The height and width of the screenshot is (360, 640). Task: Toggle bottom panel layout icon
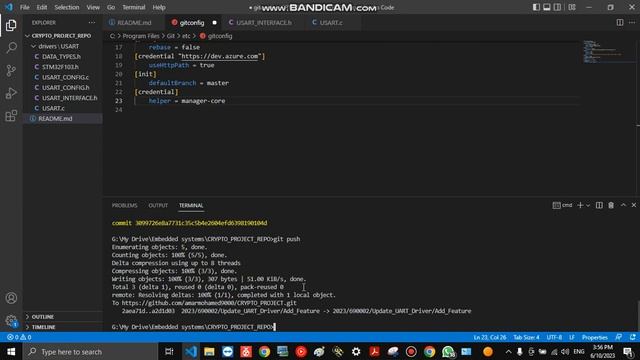[547, 7]
